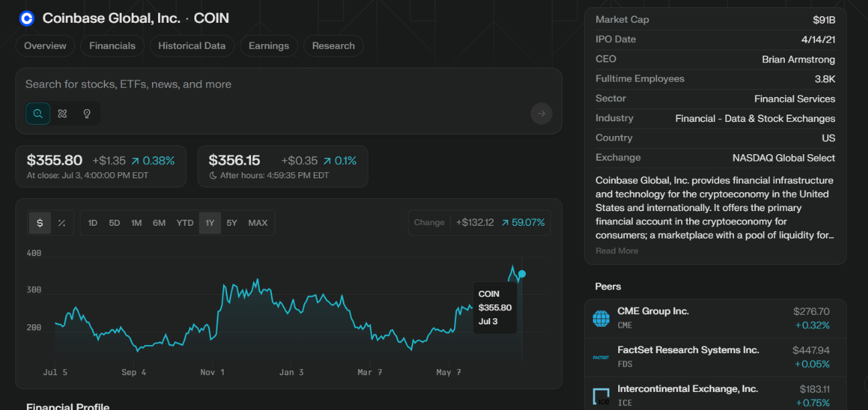Click the $355.80 closing price
Viewport: 868px width, 410px height.
point(55,160)
